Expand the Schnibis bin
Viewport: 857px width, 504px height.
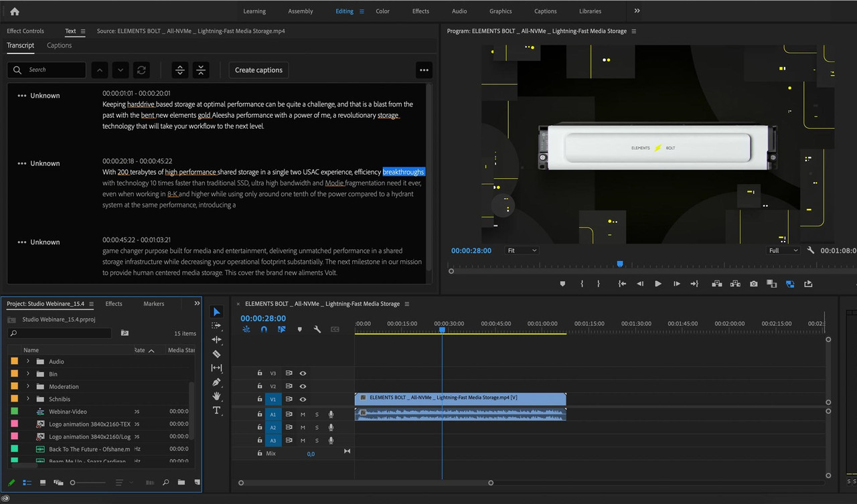28,399
